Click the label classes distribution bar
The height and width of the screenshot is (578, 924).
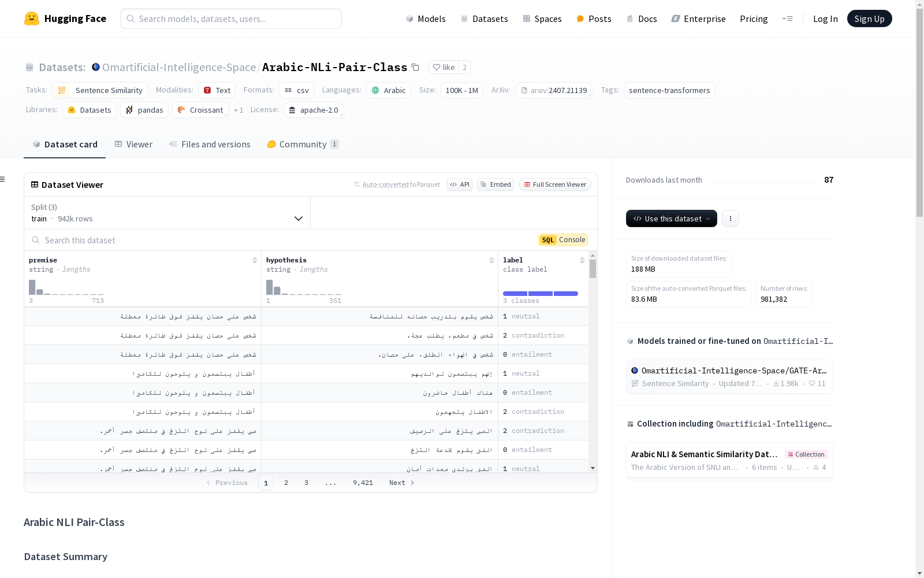tap(541, 294)
